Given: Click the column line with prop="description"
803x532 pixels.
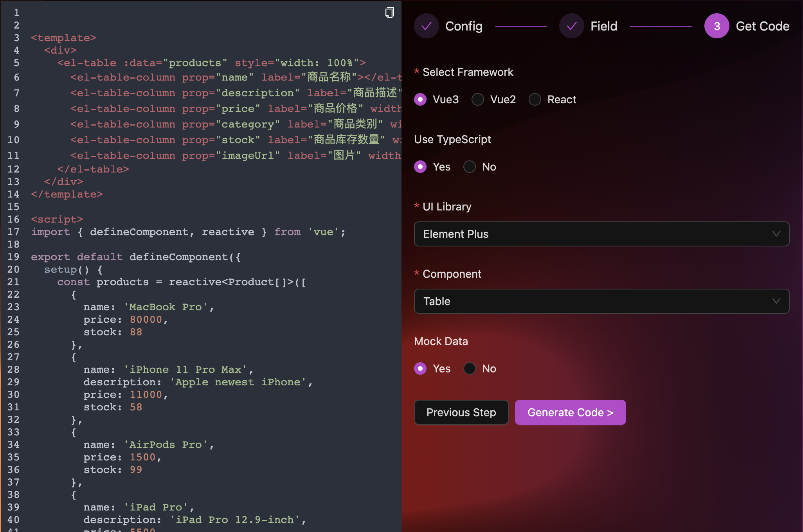Looking at the screenshot, I should [x=236, y=93].
